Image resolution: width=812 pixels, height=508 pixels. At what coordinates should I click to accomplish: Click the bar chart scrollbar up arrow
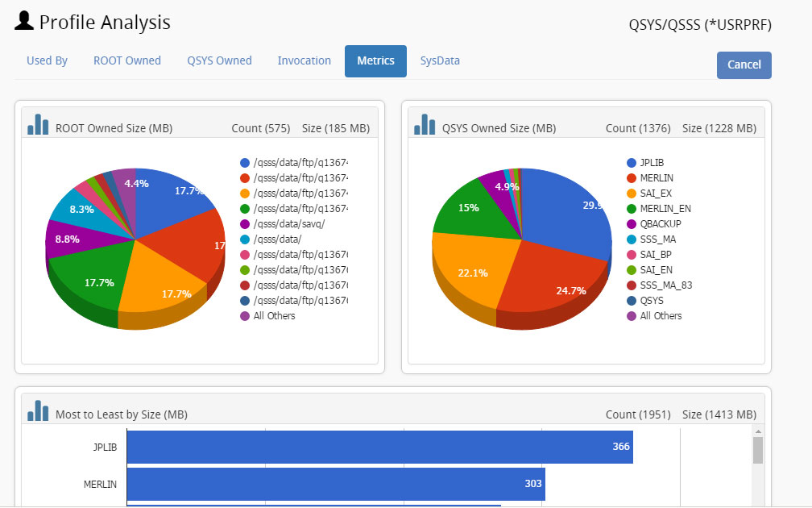point(757,432)
